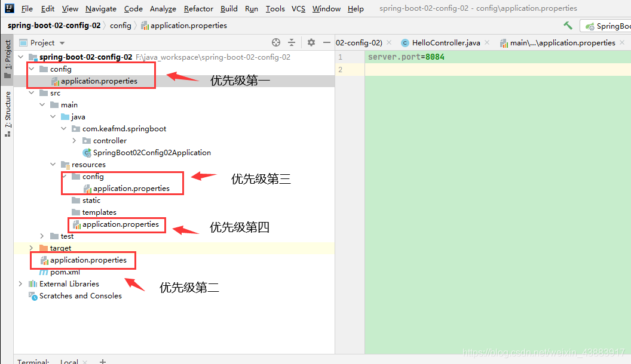631x364 pixels.
Task: Click line number 2 in editor gutter
Action: 341,69
